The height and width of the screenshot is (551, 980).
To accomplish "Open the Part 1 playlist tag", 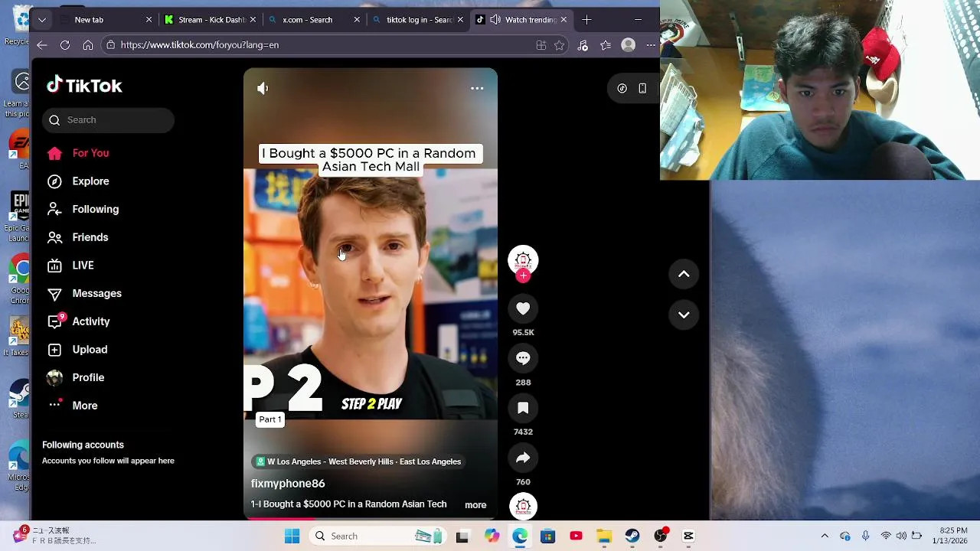I will pos(270,419).
